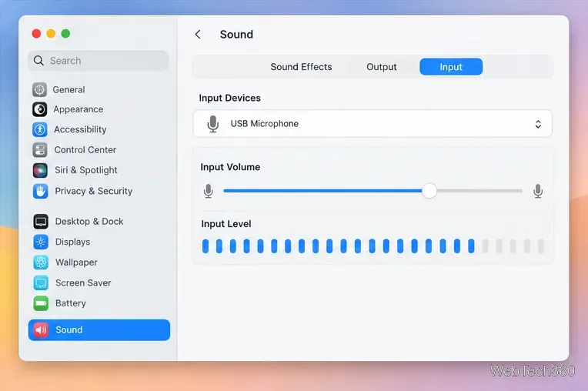Open Control Center settings label
This screenshot has height=391, width=588.
(85, 150)
